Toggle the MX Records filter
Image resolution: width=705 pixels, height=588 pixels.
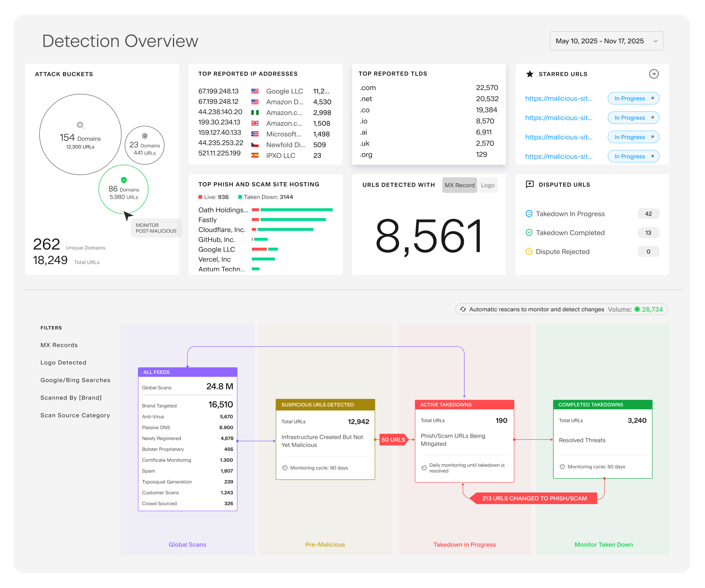coord(59,345)
